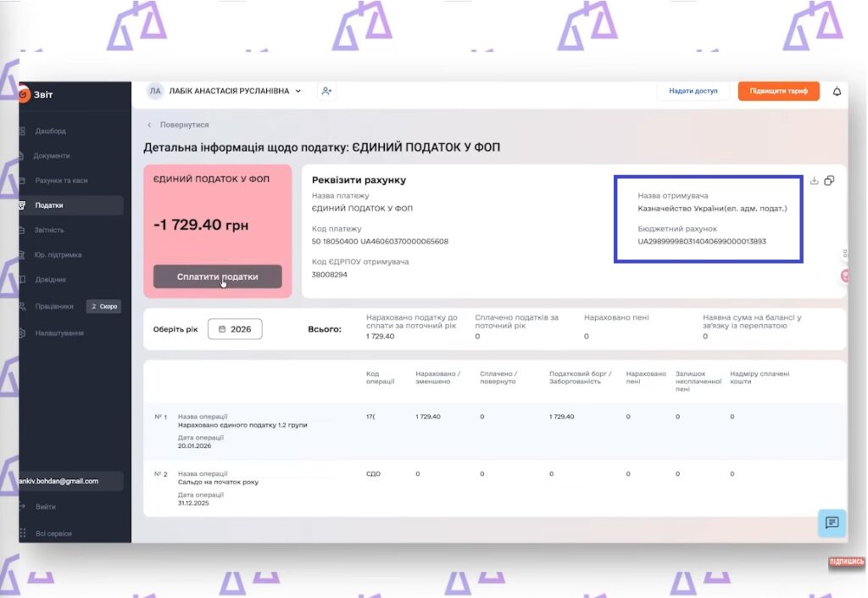
Task: Click the Сплатити податки button
Action: tap(218, 277)
